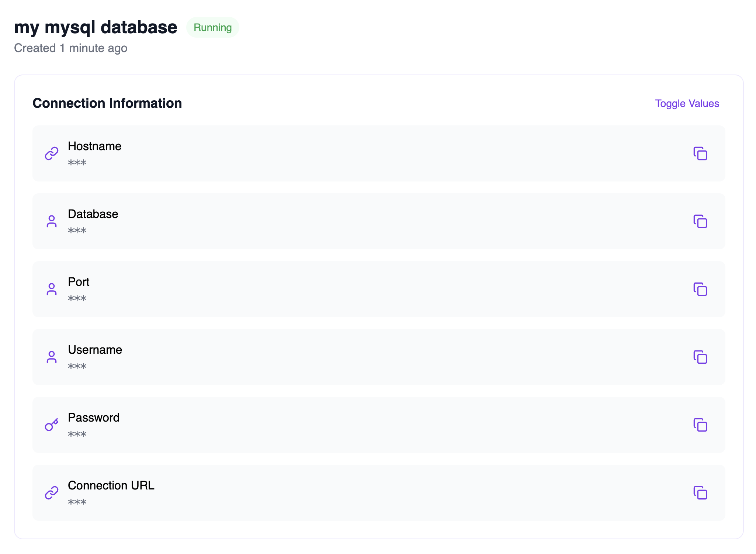The width and height of the screenshot is (756, 554).
Task: Click the Port person icon
Action: point(52,289)
